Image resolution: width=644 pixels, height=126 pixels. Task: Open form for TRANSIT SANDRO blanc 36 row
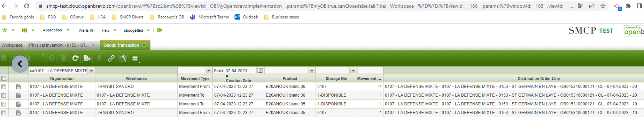[18, 87]
